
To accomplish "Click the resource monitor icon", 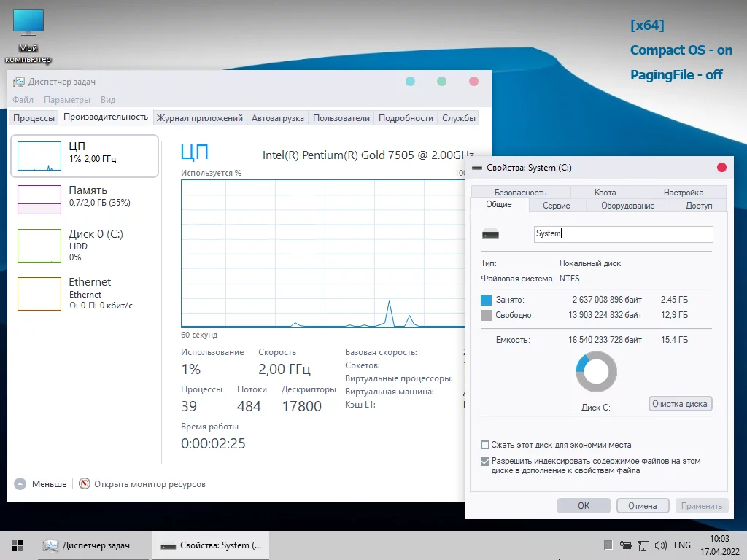I will coord(85,484).
